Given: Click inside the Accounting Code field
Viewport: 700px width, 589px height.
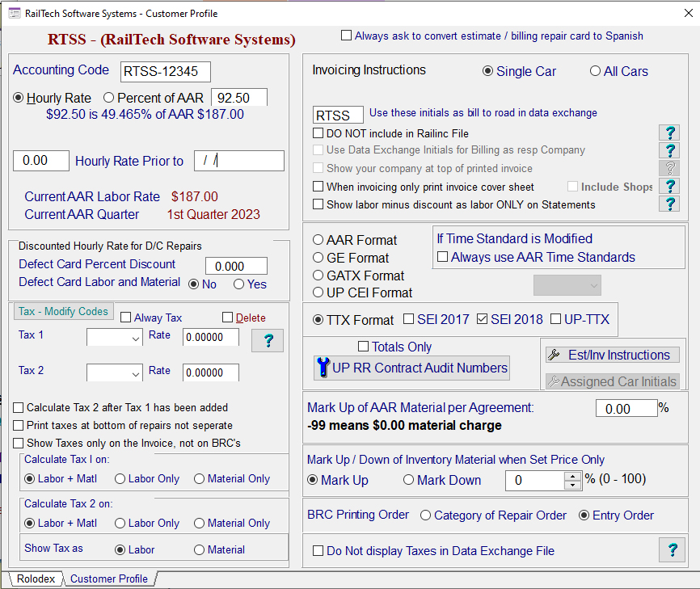Looking at the screenshot, I should (x=164, y=72).
